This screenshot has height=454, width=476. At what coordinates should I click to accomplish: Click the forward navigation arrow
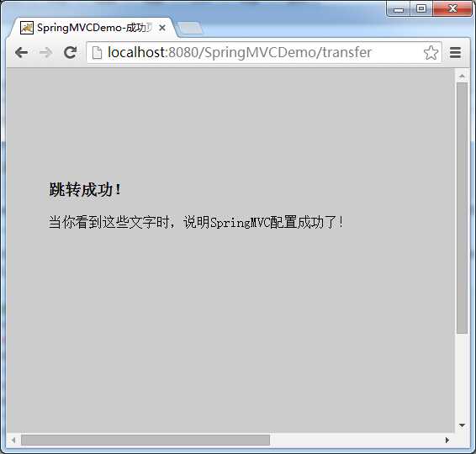(46, 52)
